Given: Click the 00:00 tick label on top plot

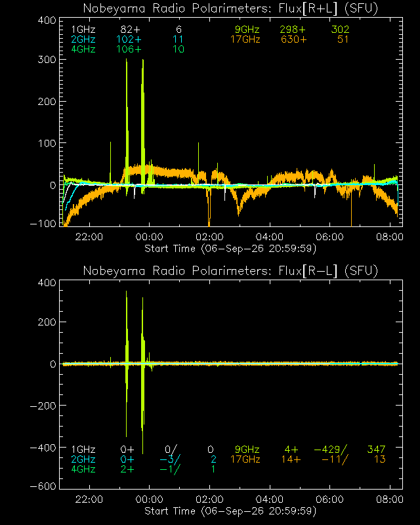Looking at the screenshot, I should [x=149, y=237].
